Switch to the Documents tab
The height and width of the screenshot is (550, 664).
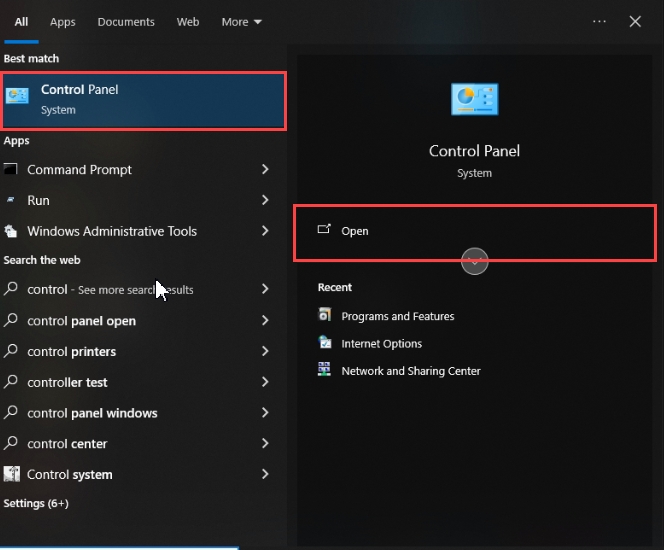click(126, 22)
